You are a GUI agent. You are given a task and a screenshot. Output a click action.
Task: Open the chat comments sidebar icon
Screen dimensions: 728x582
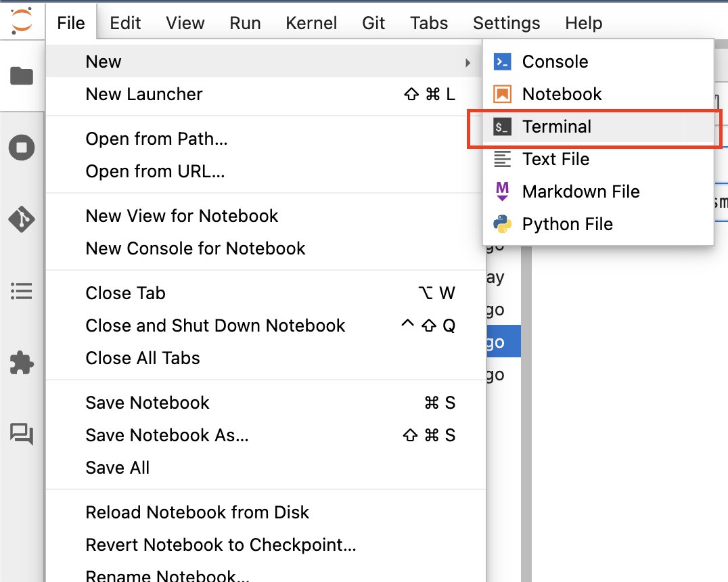(22, 434)
